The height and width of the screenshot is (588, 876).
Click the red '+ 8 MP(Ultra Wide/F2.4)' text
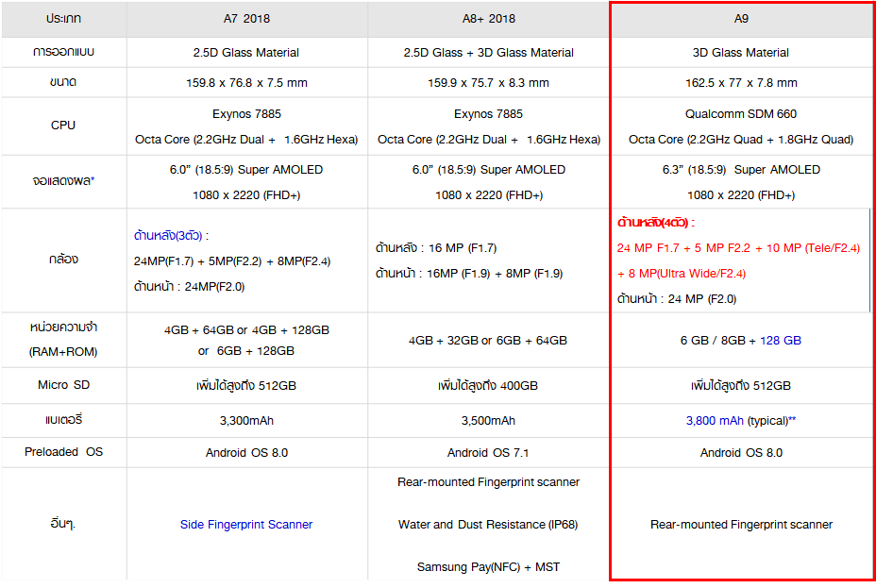(x=682, y=274)
